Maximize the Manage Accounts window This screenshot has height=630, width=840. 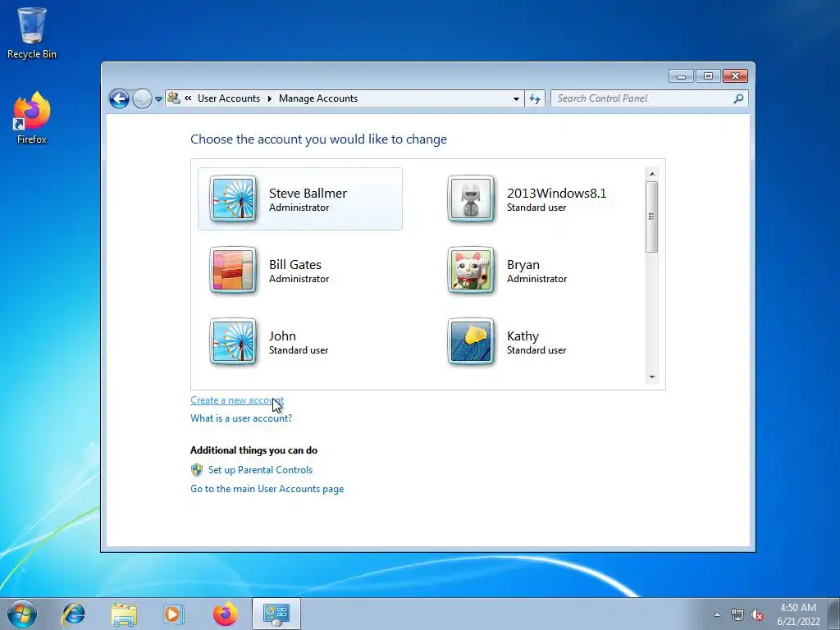(x=708, y=76)
